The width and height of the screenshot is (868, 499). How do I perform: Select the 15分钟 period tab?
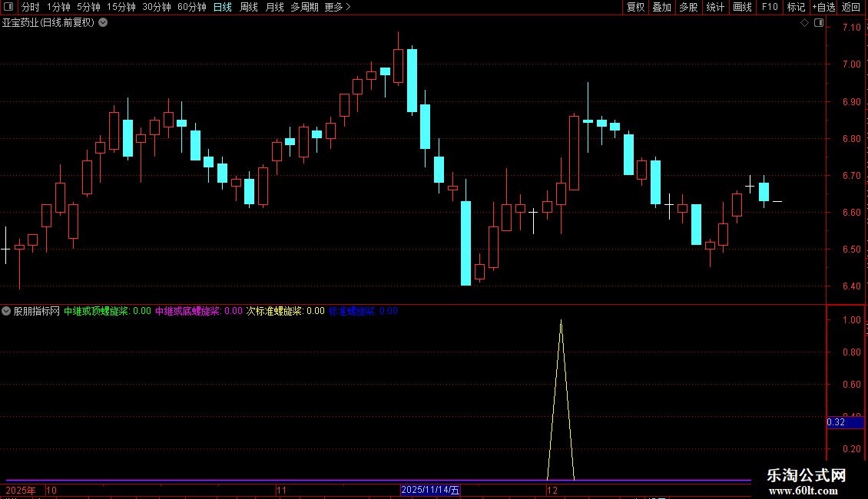[121, 7]
